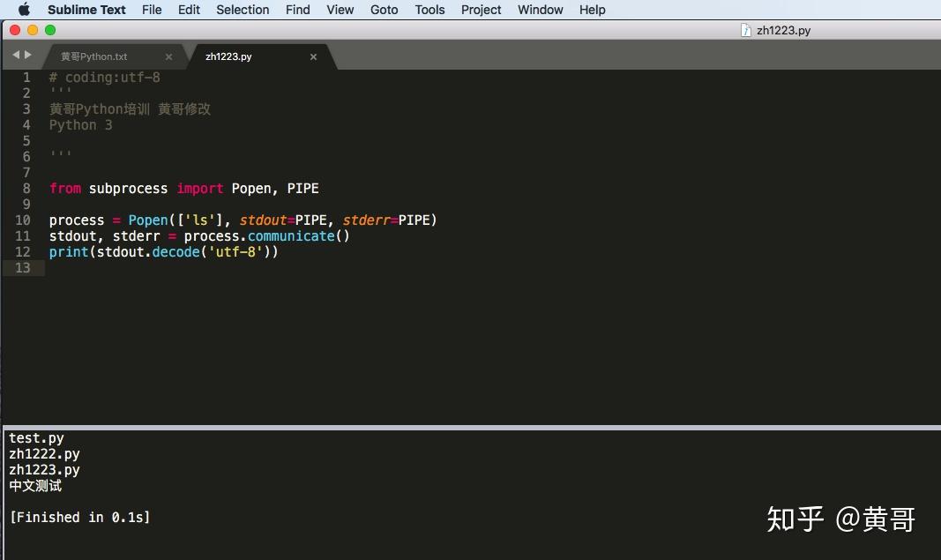Open the Tools menu

[x=429, y=10]
